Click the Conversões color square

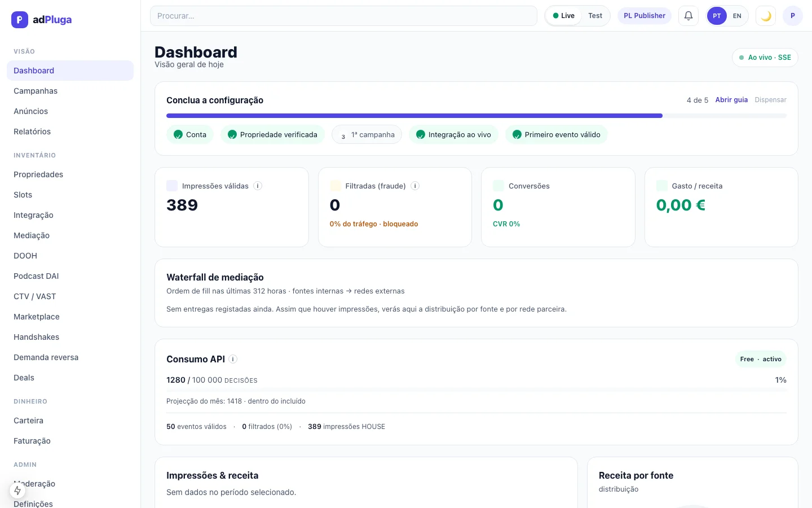pos(498,186)
